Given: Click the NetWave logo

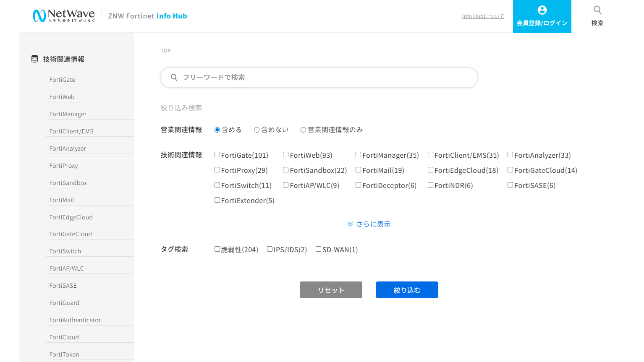Looking at the screenshot, I should click(64, 16).
